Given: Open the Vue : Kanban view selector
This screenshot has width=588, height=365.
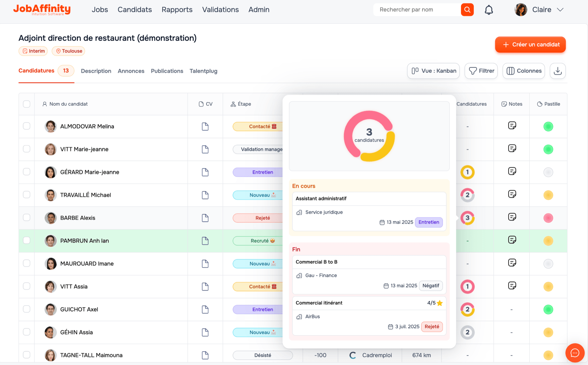Looking at the screenshot, I should 433,71.
